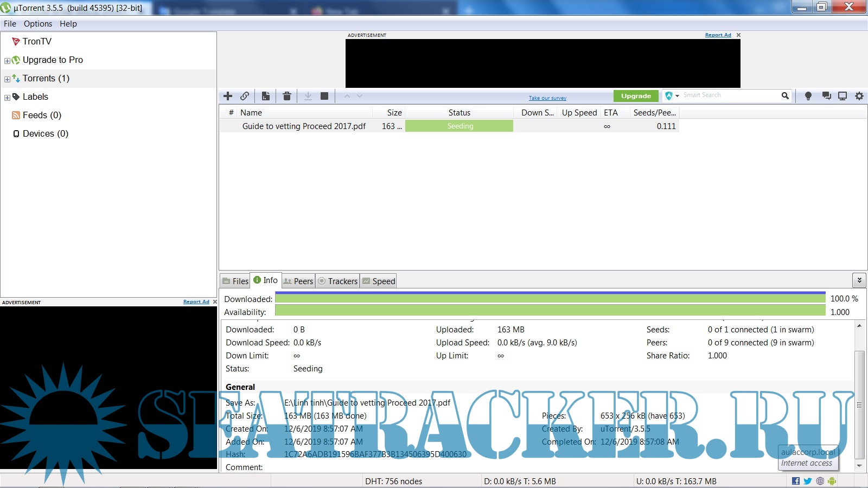This screenshot has width=868, height=488.
Task: Click the Android icon in status bar
Action: click(x=832, y=481)
